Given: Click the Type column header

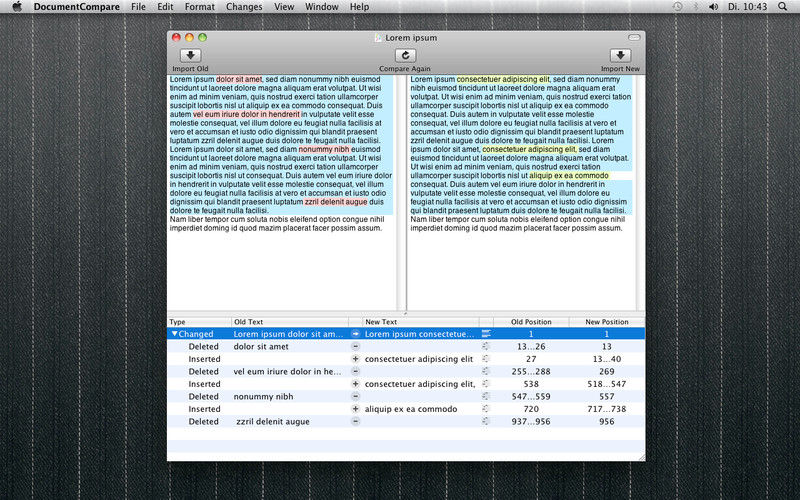Looking at the screenshot, I should pyautogui.click(x=198, y=322).
